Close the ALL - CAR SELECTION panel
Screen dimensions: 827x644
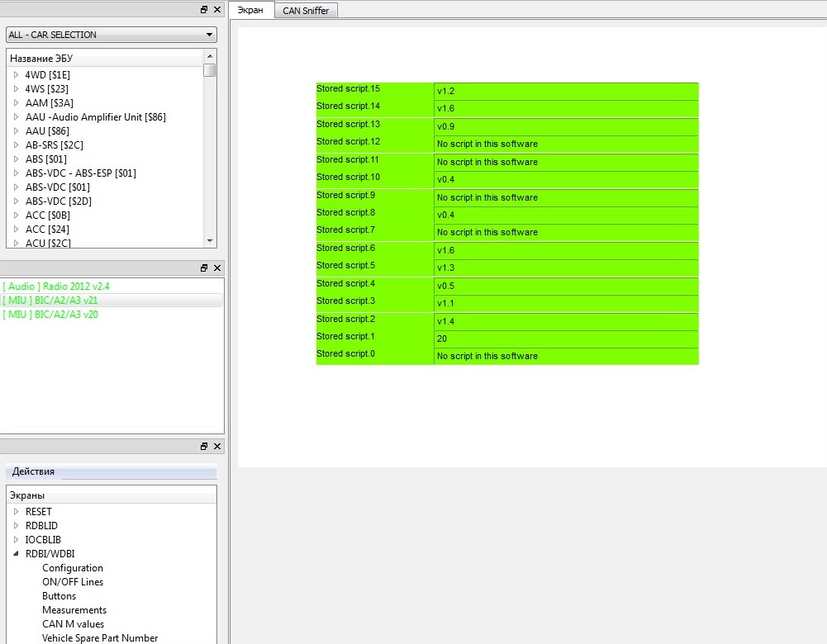click(x=217, y=9)
